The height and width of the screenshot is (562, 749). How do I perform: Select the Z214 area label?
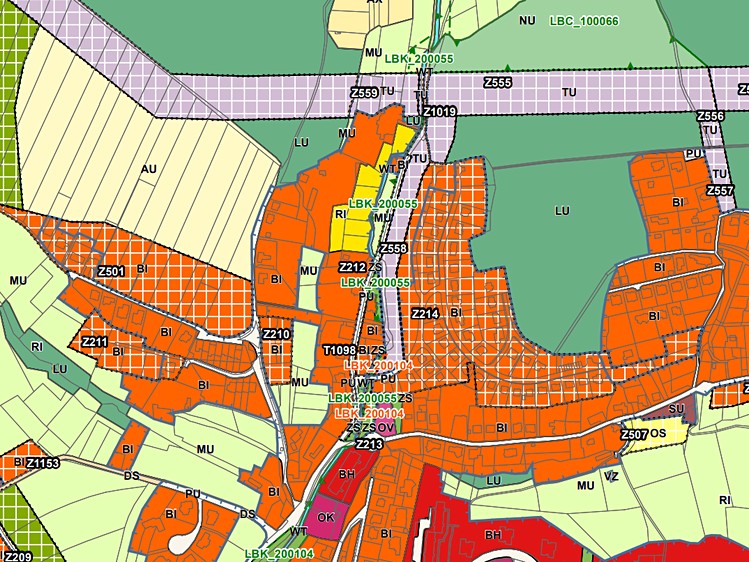tap(425, 314)
